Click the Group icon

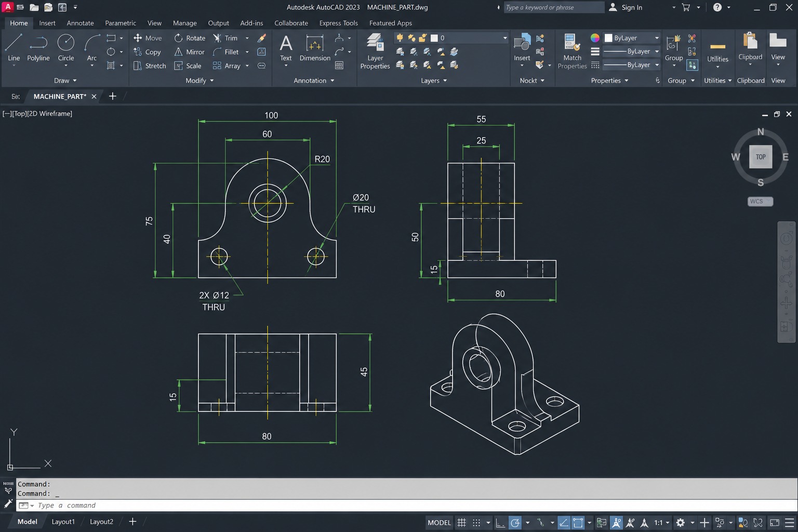coord(674,44)
